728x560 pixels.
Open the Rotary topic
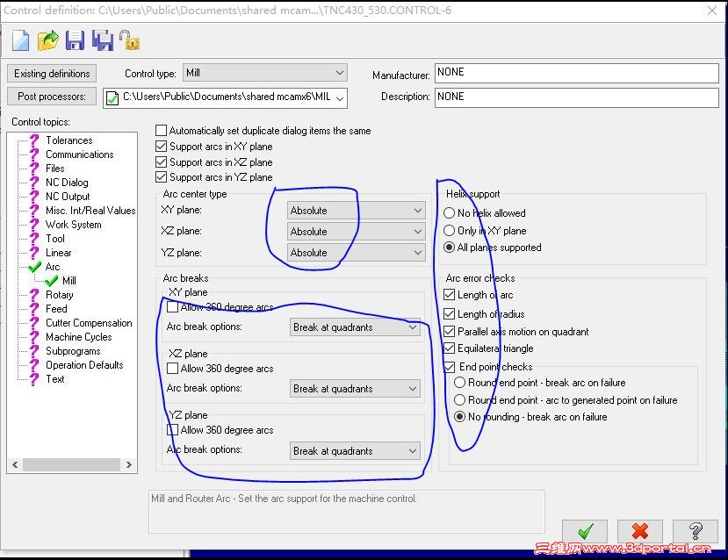pos(60,295)
